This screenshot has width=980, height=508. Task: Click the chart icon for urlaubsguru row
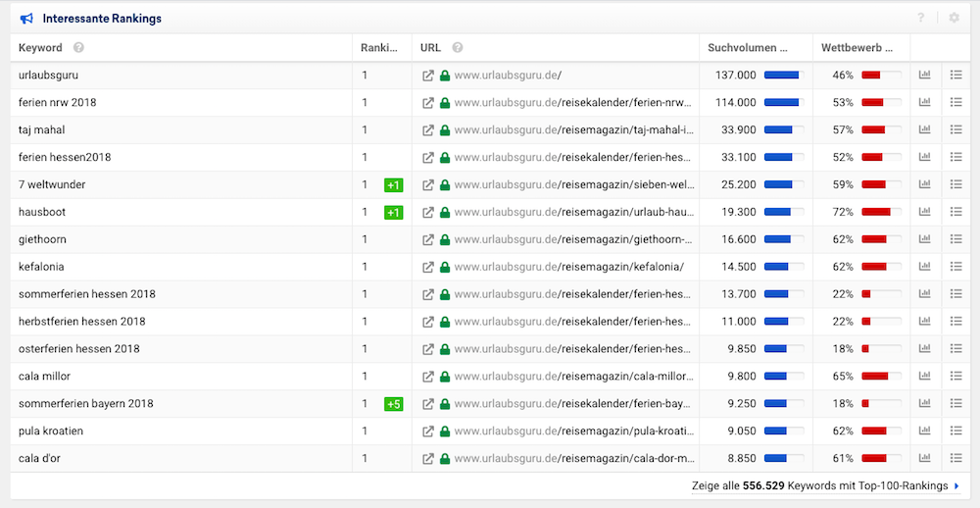pyautogui.click(x=924, y=76)
